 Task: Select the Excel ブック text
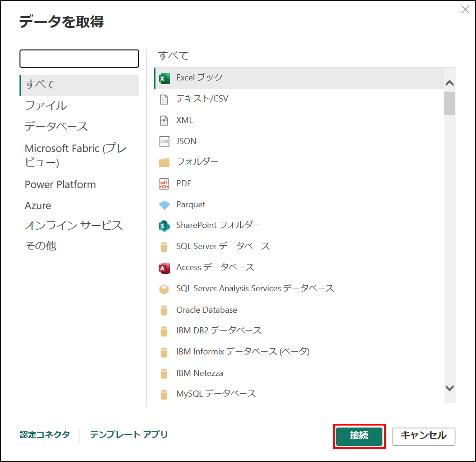click(x=199, y=77)
